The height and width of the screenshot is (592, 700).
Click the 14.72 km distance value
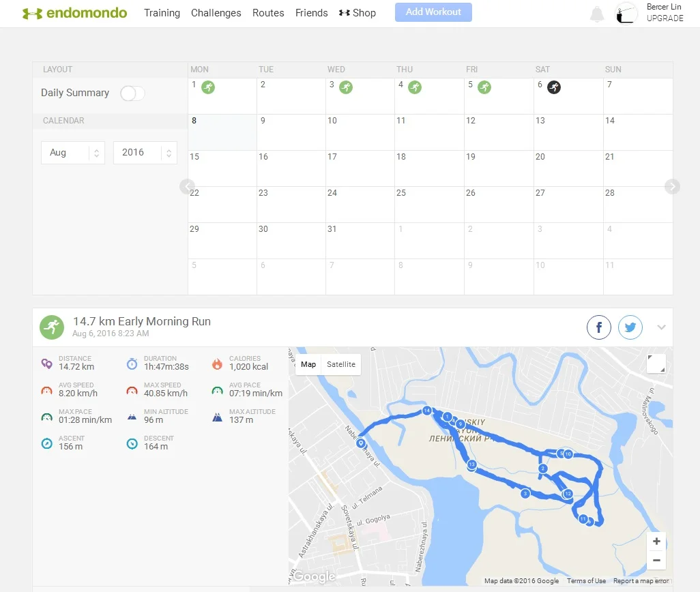[x=76, y=367]
